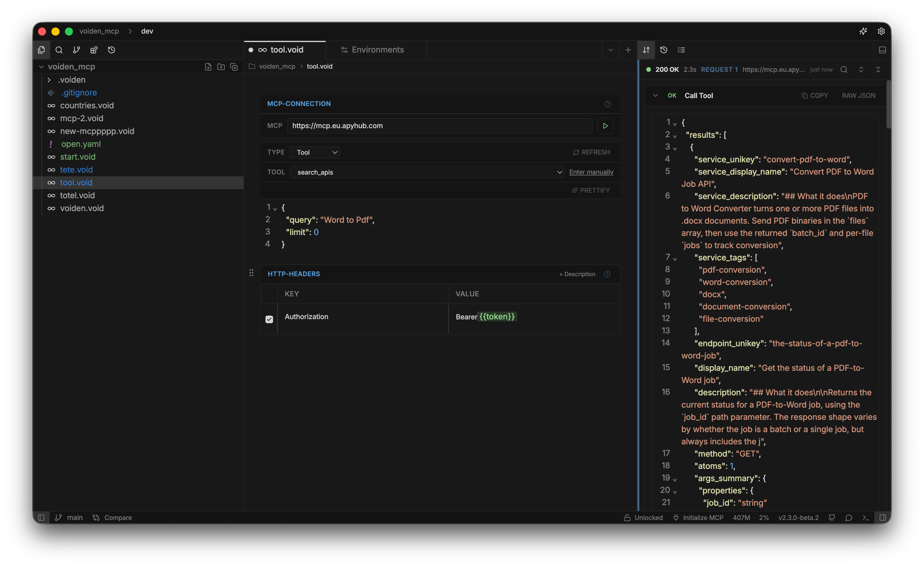Toggle the Unlocked lock state
This screenshot has width=924, height=567.
(x=643, y=517)
